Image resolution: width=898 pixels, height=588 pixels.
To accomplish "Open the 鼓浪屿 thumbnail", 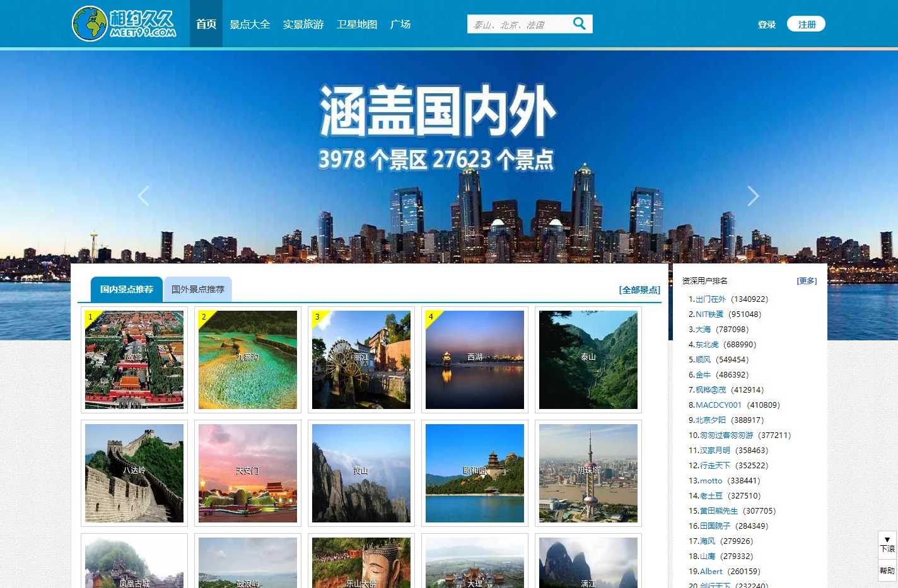I will pos(248,562).
